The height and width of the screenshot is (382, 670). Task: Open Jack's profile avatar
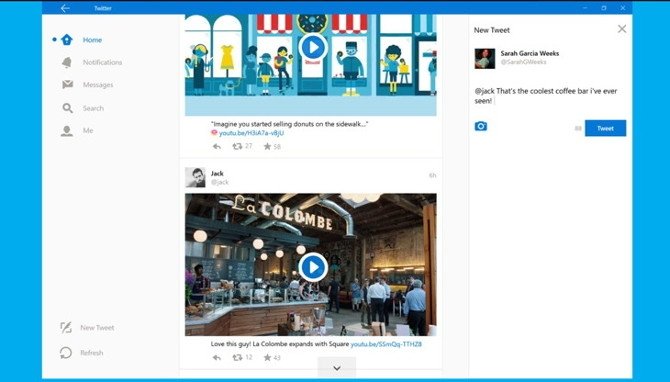(x=195, y=177)
